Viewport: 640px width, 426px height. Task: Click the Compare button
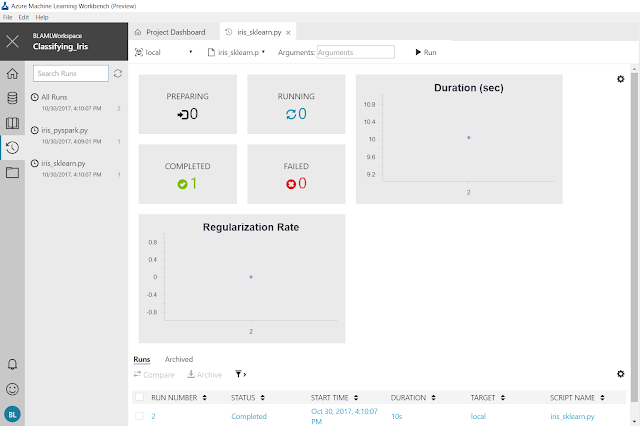coord(154,375)
